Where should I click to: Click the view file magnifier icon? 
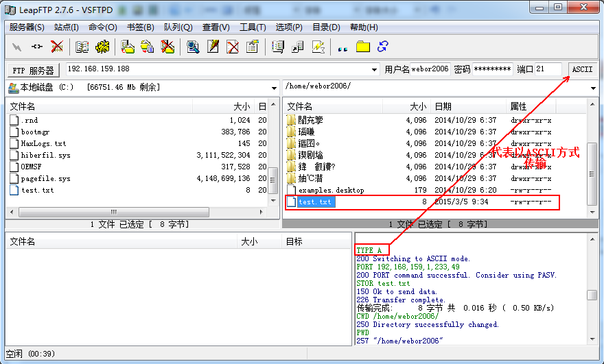coord(193,47)
